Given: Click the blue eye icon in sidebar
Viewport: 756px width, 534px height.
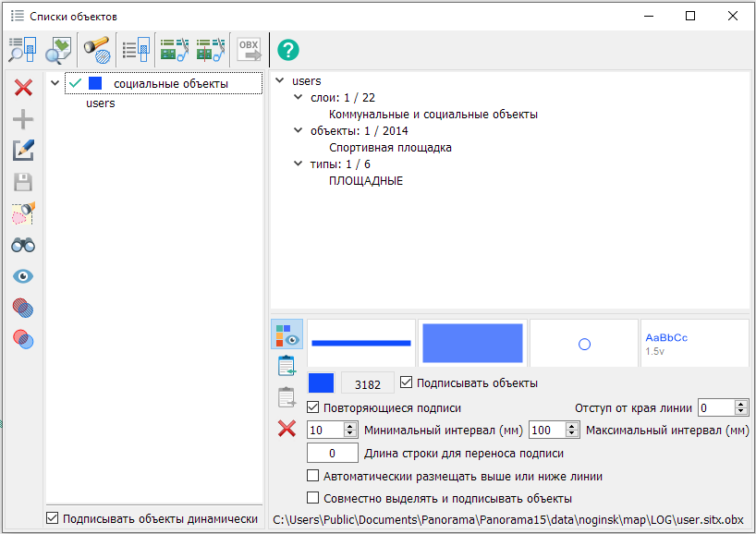Looking at the screenshot, I should click(x=23, y=276).
